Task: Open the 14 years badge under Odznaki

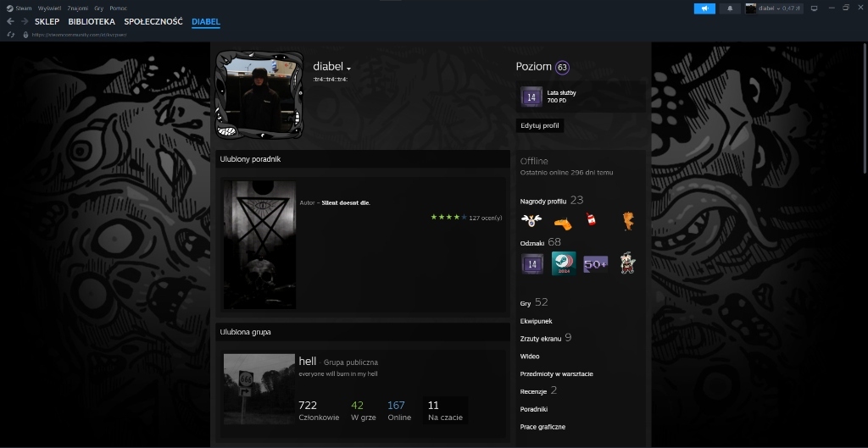Action: (x=532, y=264)
